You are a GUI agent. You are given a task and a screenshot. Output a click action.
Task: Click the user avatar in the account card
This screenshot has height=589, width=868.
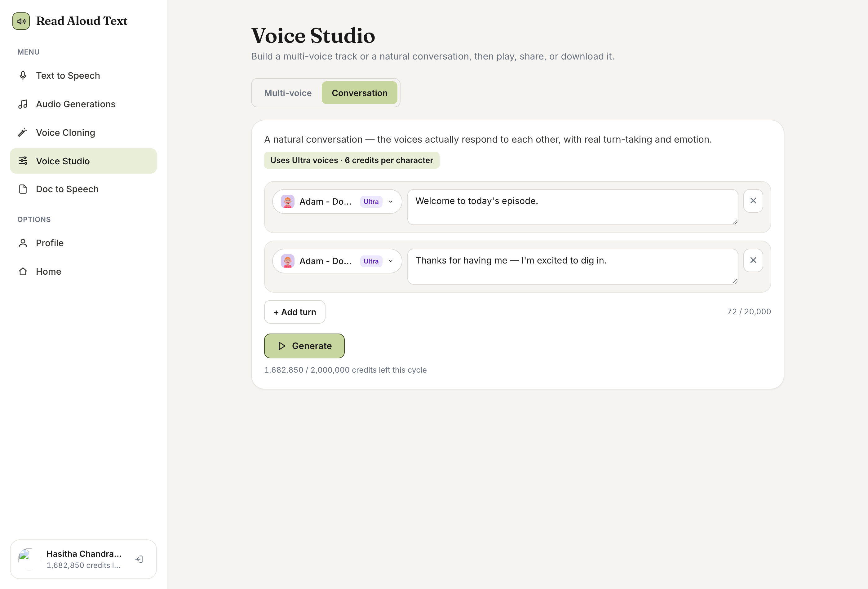point(29,559)
